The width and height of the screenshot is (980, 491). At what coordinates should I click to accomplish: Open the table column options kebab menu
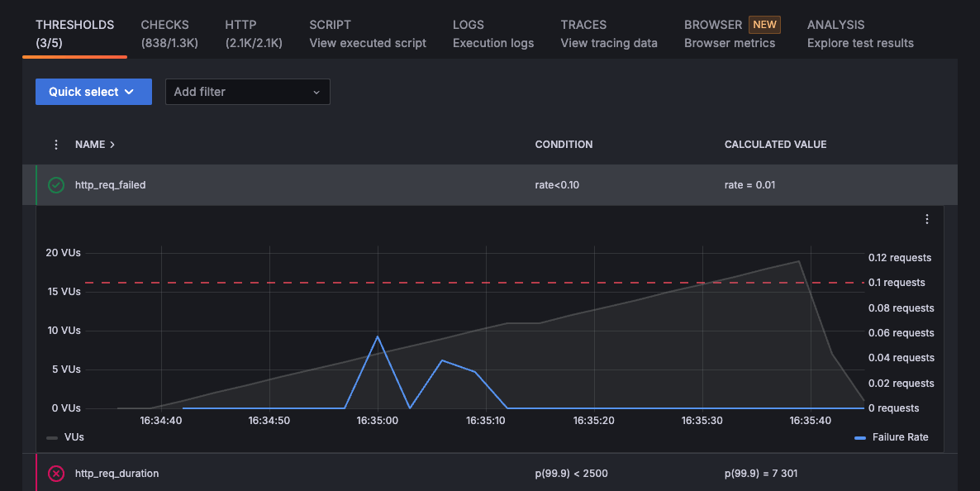click(56, 145)
